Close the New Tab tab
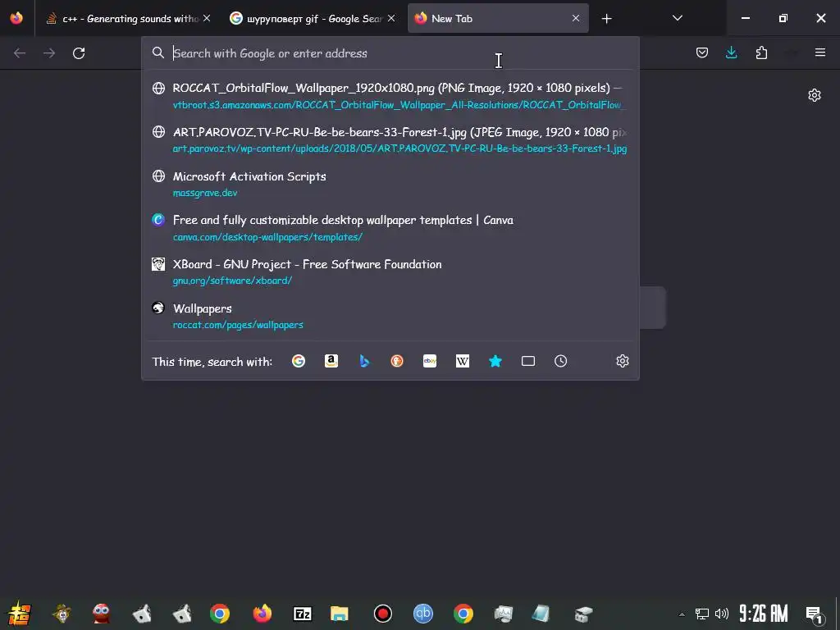Image resolution: width=840 pixels, height=630 pixels. click(575, 18)
